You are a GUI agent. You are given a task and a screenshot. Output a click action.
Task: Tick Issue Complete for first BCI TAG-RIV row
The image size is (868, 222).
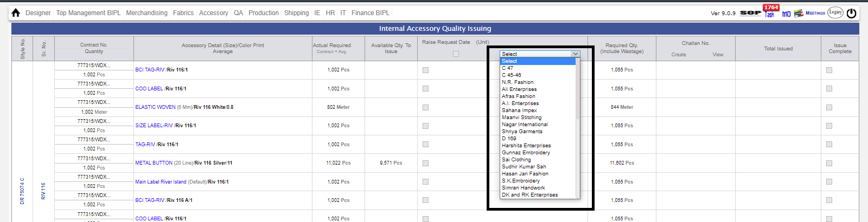point(829,70)
